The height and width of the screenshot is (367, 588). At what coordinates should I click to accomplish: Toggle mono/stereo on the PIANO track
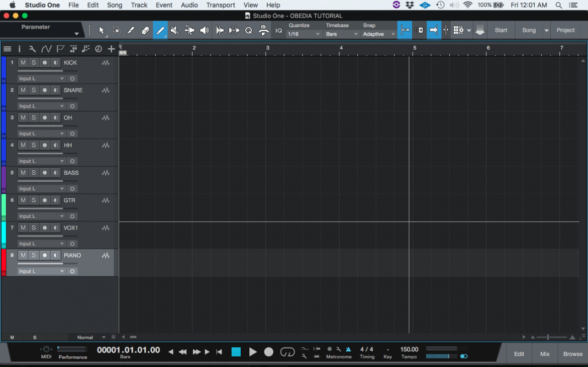tap(55, 256)
